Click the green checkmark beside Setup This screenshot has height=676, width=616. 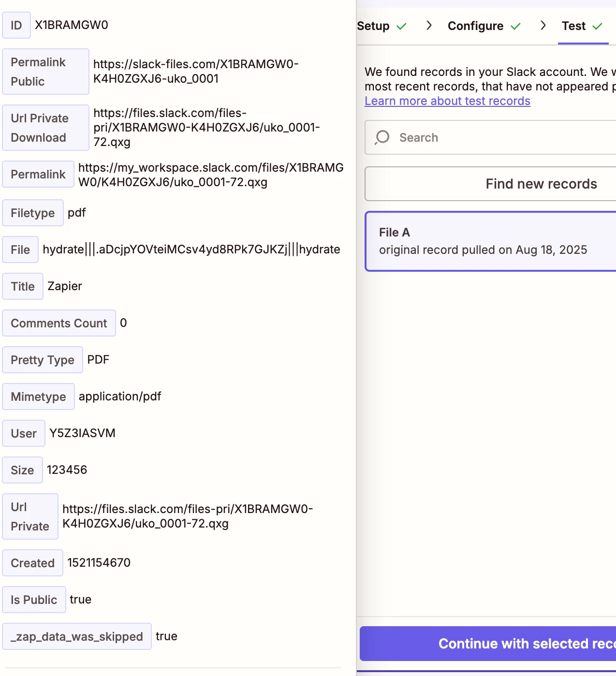point(401,26)
